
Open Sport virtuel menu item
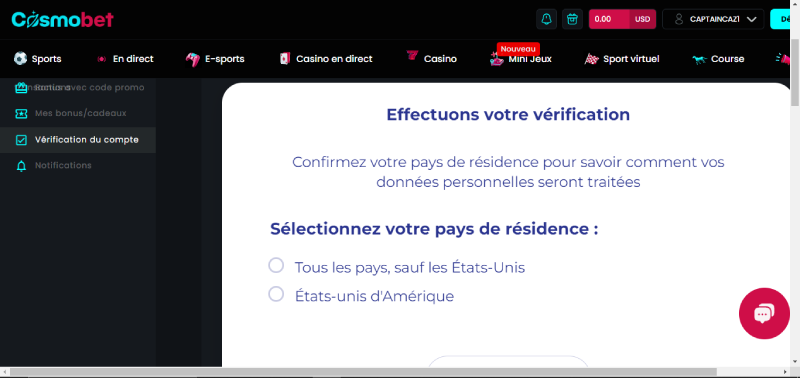point(631,59)
